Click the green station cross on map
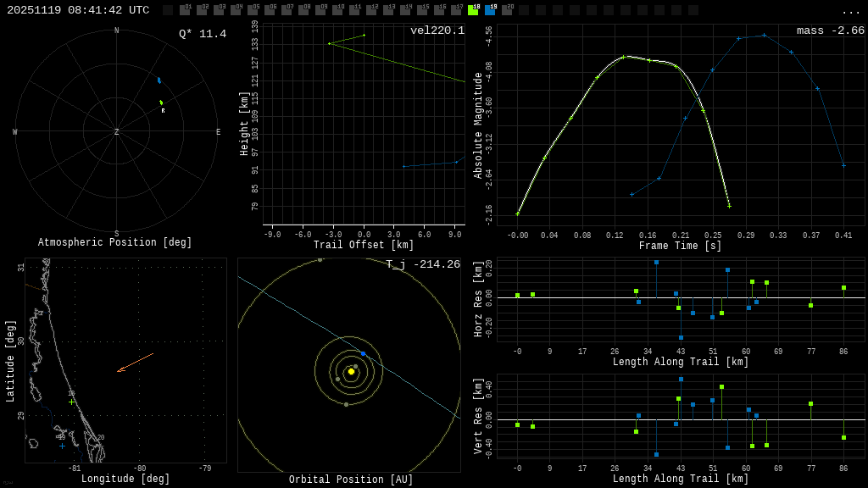This screenshot has height=488, width=868. 71,402
